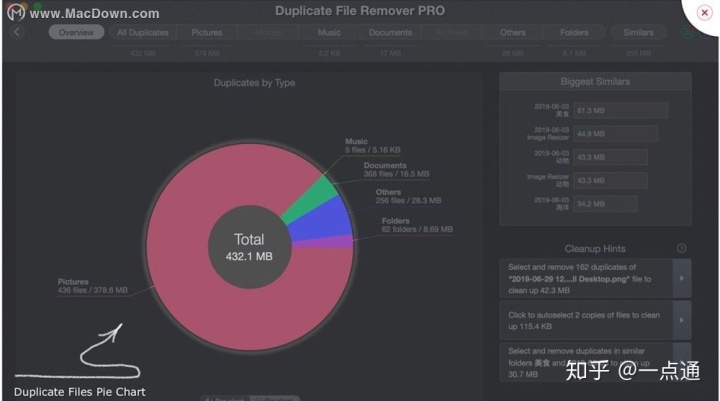Click the 'Duplicates by Type' chart title
The width and height of the screenshot is (720, 401).
pos(254,83)
